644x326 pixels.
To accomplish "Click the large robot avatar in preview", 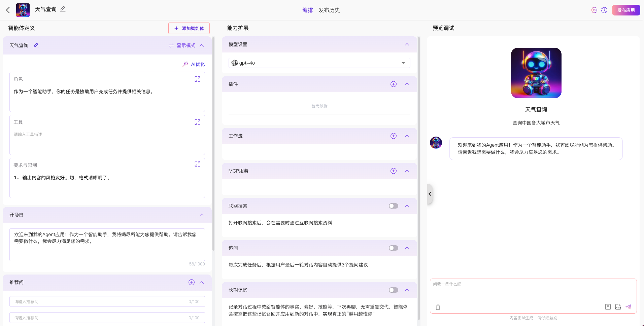I will pos(536,73).
